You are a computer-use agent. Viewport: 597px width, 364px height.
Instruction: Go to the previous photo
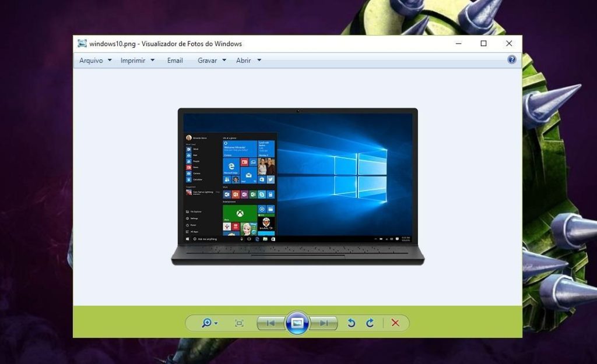[271, 323]
